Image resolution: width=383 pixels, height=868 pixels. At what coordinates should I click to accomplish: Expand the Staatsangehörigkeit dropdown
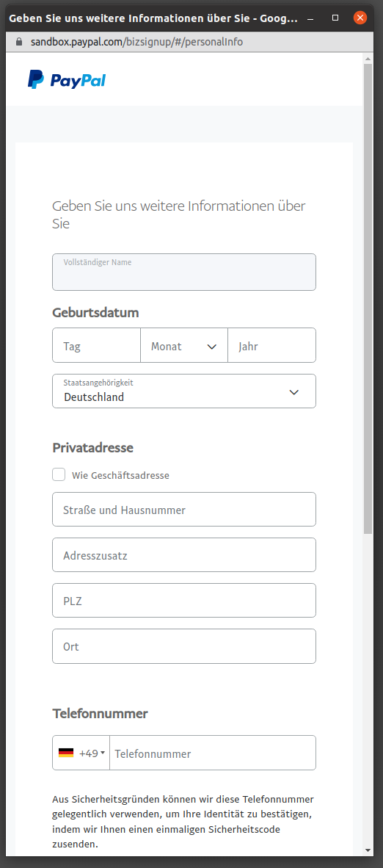point(184,391)
